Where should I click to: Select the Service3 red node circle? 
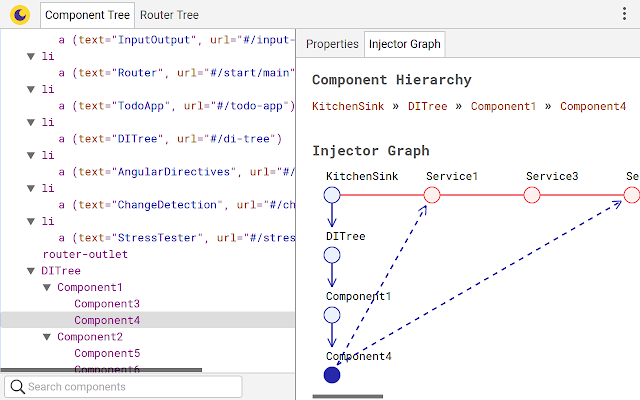[x=532, y=195]
